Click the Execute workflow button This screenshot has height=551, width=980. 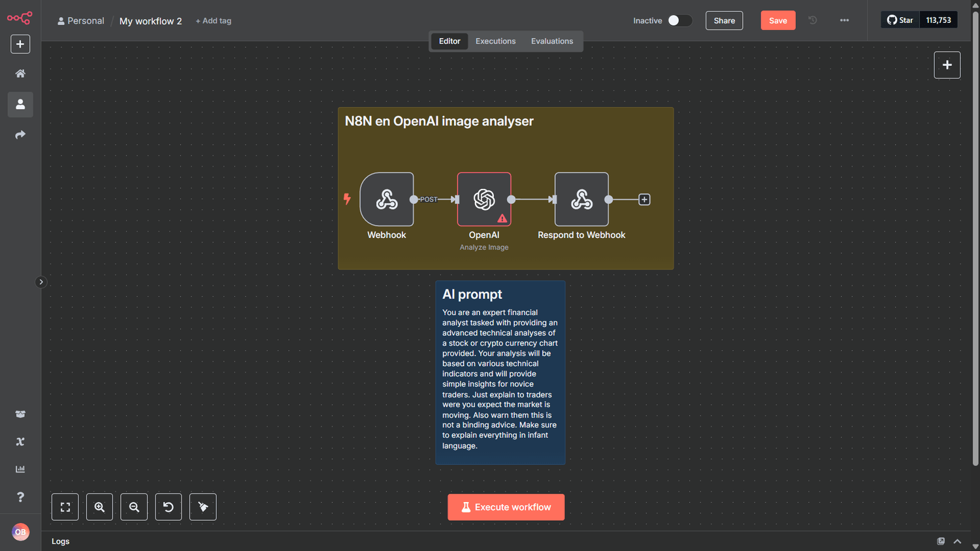click(x=506, y=507)
